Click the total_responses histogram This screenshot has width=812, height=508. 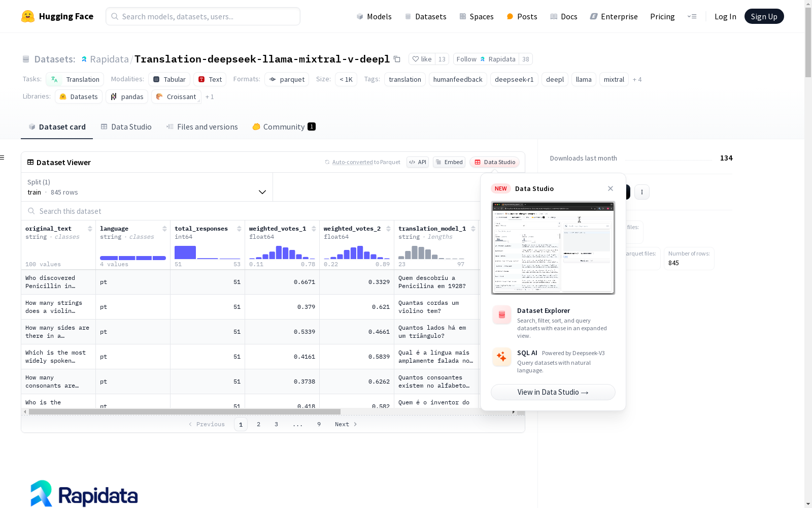[208, 252]
